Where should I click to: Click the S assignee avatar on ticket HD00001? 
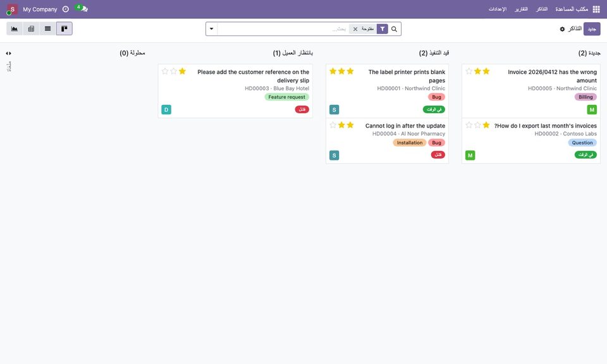pos(334,109)
